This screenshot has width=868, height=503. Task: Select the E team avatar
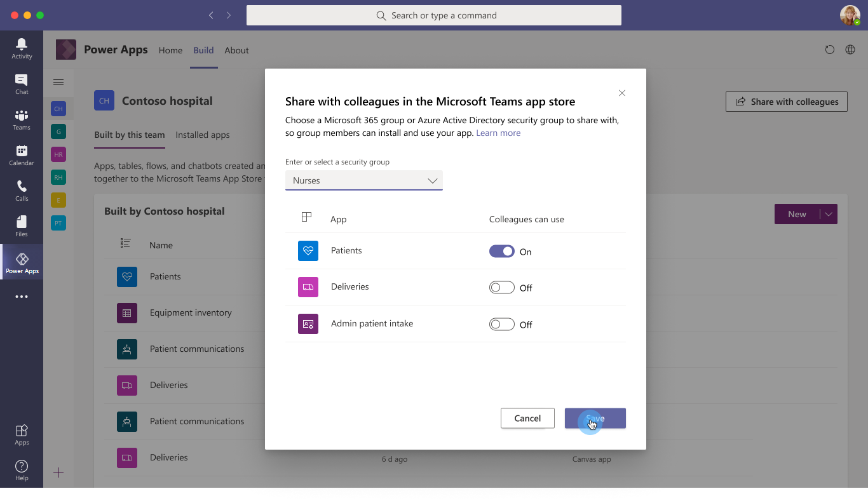(58, 200)
